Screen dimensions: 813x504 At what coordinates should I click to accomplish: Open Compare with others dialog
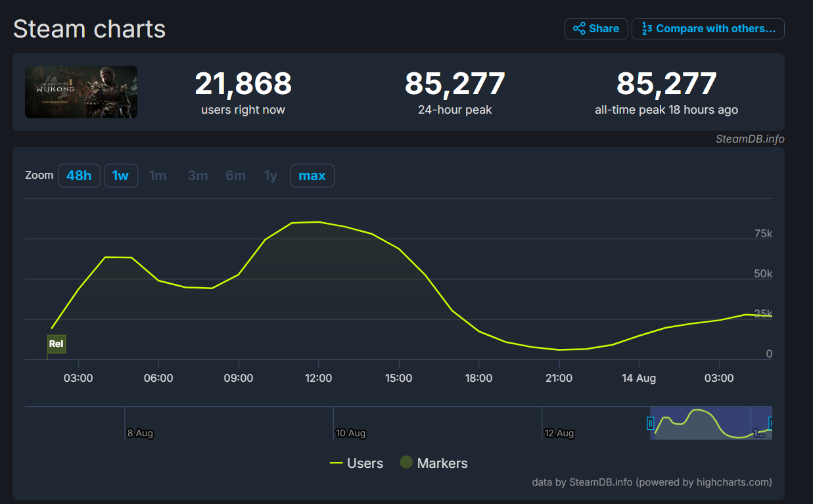(x=708, y=29)
